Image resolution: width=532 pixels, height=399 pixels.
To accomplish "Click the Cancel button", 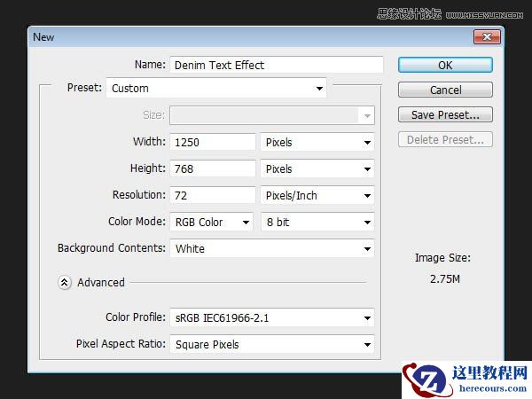I will (445, 90).
